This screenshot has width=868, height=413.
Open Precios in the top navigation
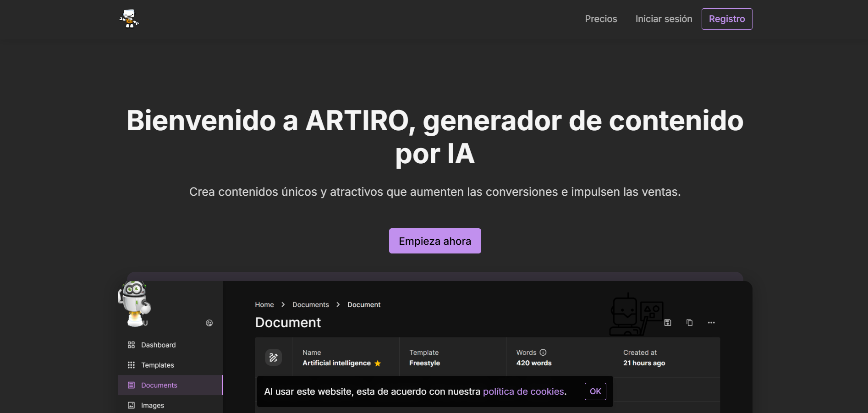(601, 19)
